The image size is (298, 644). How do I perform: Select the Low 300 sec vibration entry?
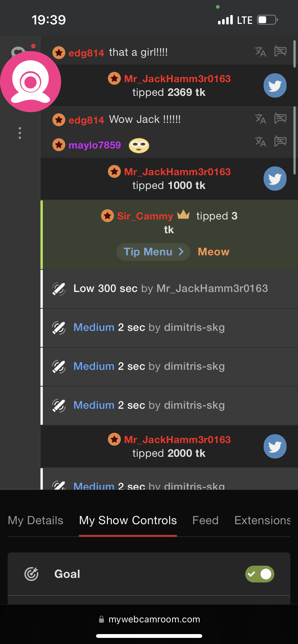(x=170, y=288)
